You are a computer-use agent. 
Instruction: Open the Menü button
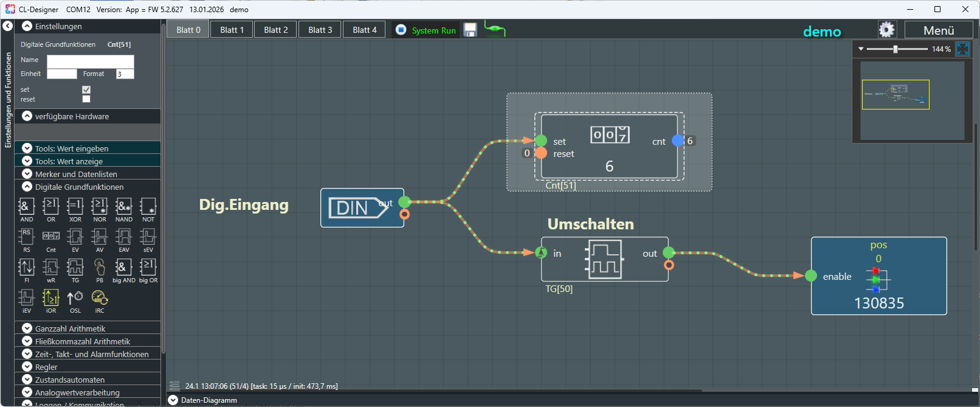(x=938, y=30)
